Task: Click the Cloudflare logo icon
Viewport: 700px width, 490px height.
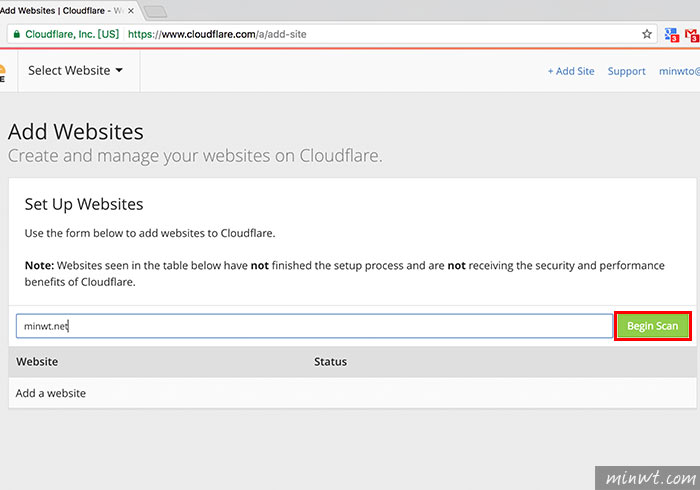Action: pos(2,72)
